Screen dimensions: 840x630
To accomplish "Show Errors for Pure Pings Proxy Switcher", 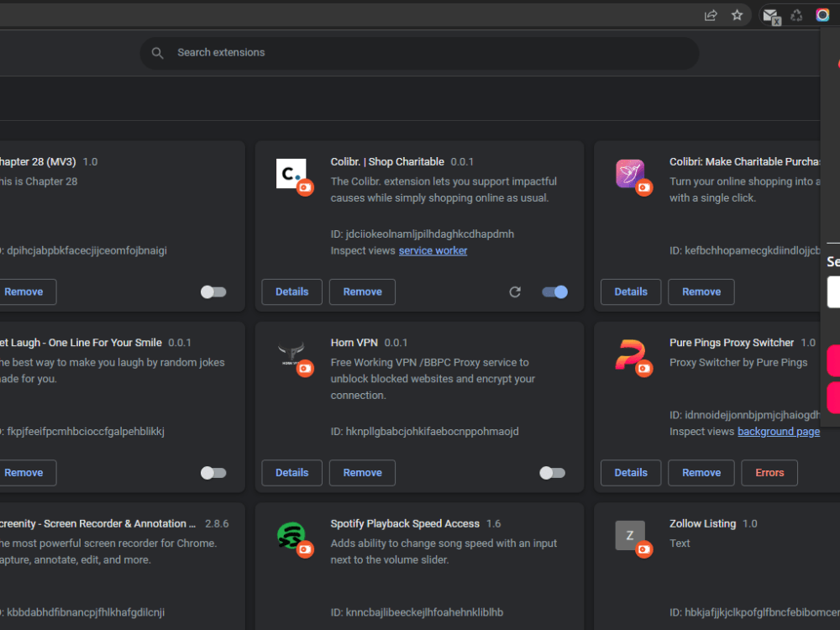I will point(769,473).
